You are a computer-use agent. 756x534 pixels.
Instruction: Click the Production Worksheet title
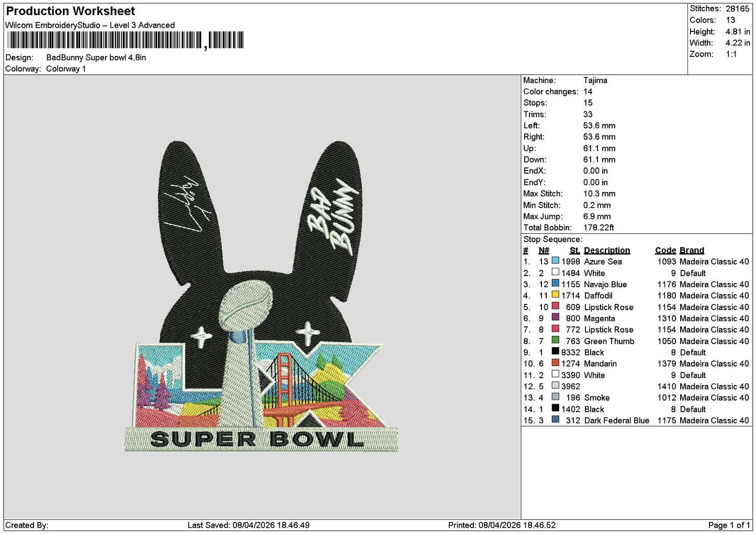71,11
